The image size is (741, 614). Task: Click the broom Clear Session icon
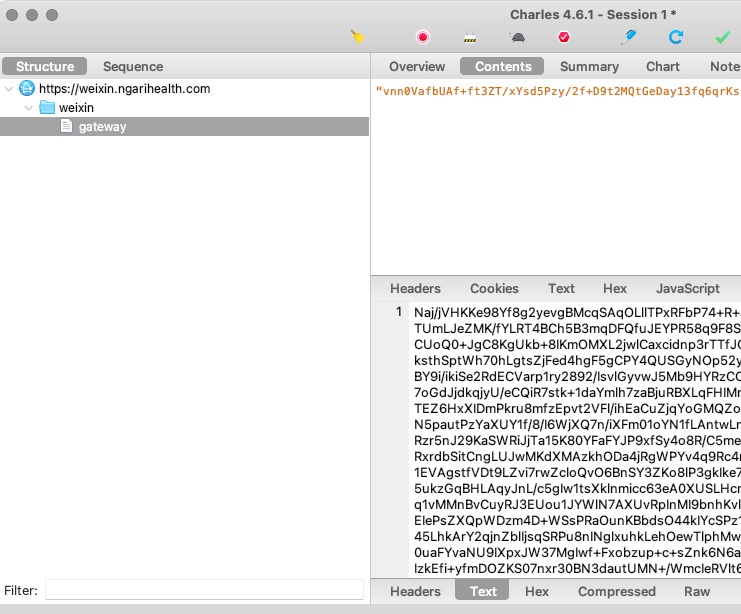click(358, 37)
